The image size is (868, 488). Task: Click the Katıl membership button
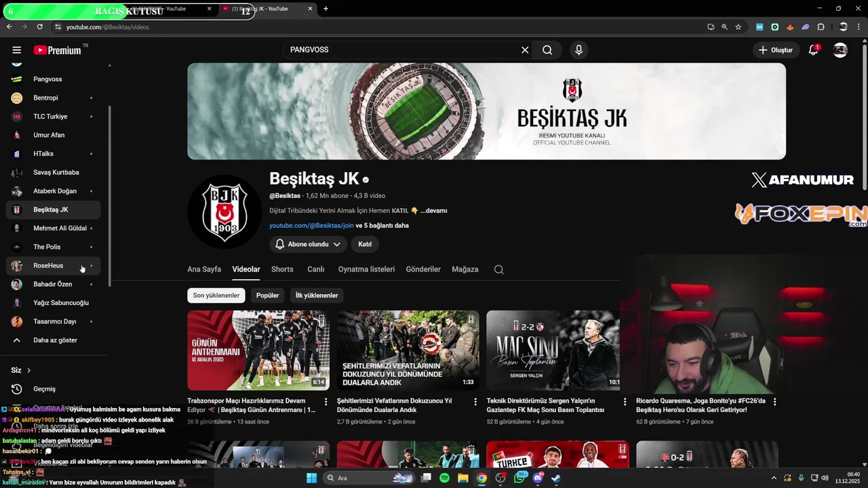[365, 245]
